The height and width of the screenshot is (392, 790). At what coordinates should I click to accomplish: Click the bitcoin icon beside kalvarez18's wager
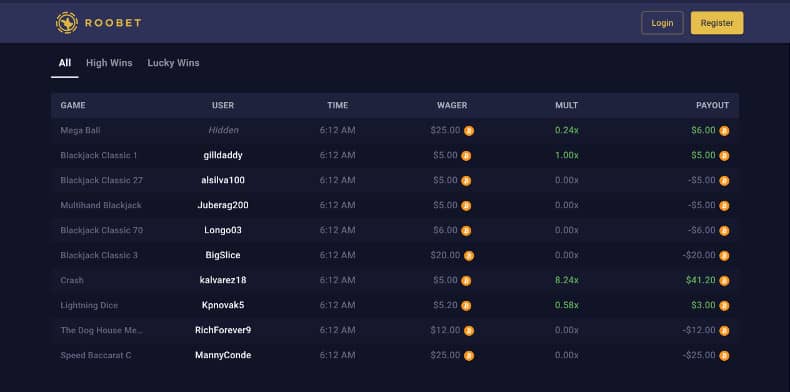tap(466, 281)
